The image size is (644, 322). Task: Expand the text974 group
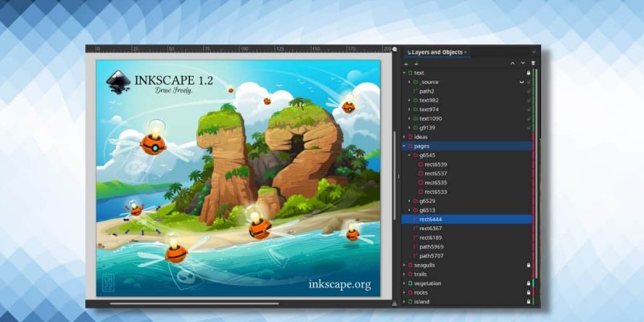pos(409,109)
